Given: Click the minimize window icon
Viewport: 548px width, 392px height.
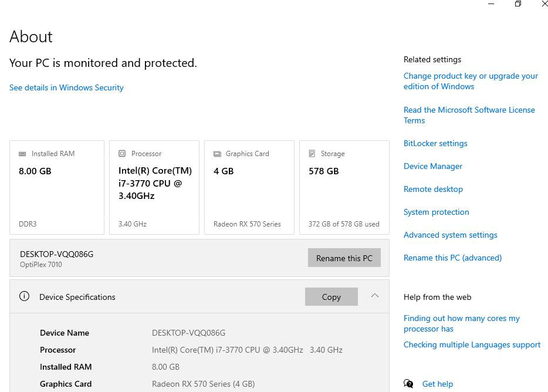Looking at the screenshot, I should (491, 4).
